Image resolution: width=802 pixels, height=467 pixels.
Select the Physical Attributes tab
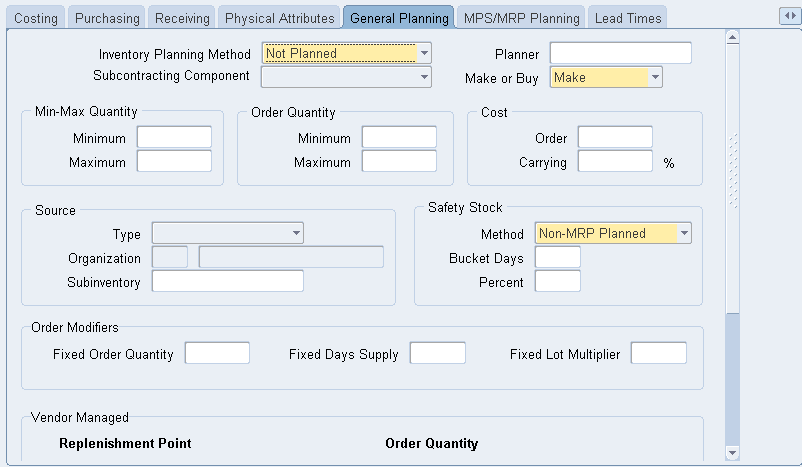279,18
